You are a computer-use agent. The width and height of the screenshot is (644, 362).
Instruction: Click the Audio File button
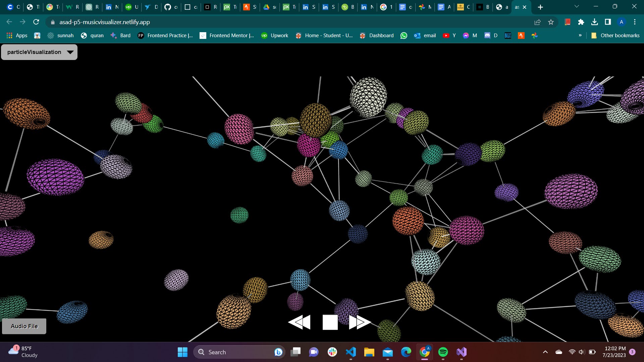(x=24, y=326)
